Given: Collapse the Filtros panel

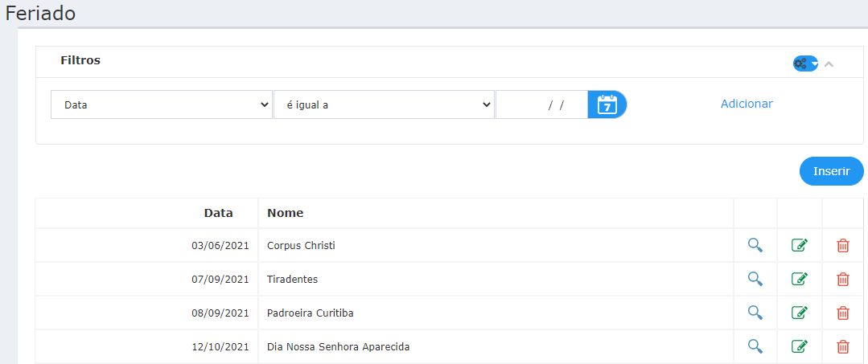Looking at the screenshot, I should click(x=829, y=64).
